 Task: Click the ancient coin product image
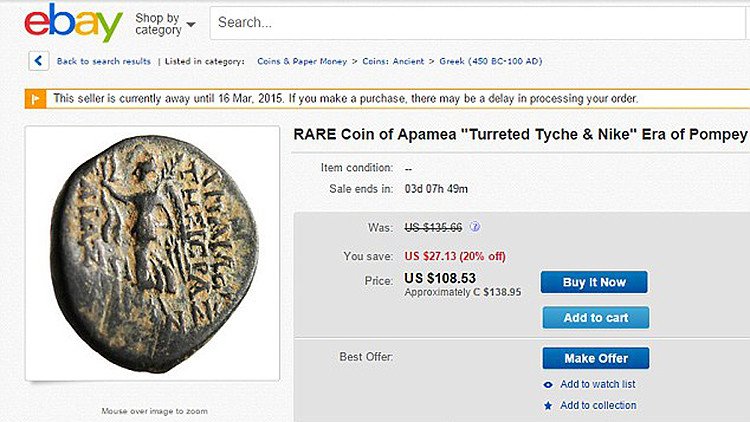point(152,254)
